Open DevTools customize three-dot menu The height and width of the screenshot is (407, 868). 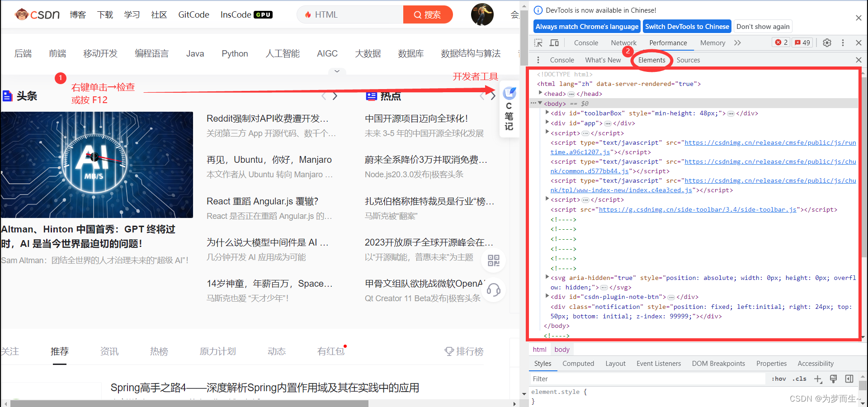843,43
